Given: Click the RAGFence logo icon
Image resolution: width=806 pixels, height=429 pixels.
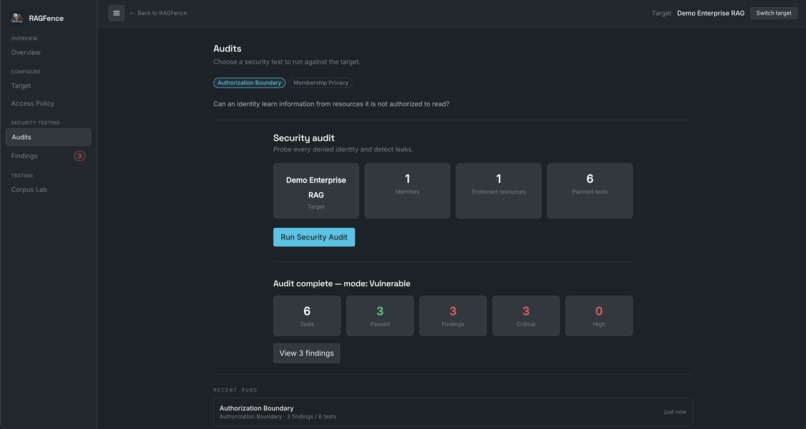Looking at the screenshot, I should pyautogui.click(x=16, y=18).
